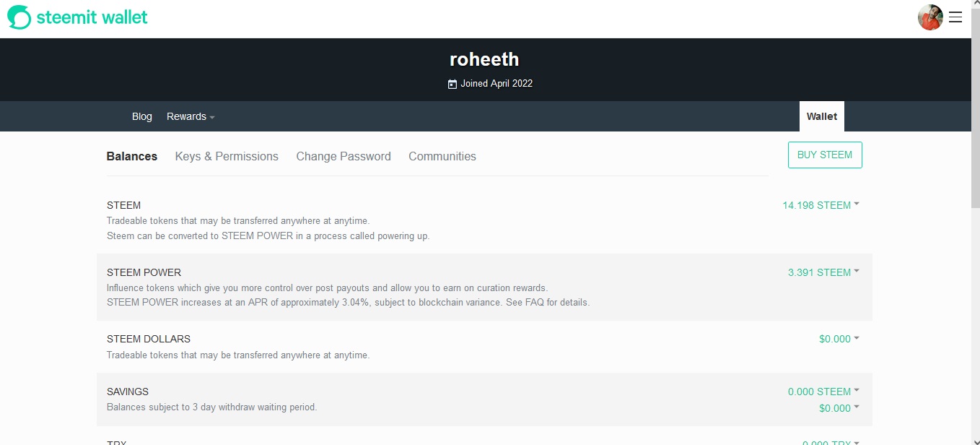This screenshot has height=445, width=980.
Task: Click the 3.04% APR description line
Action: [x=348, y=303]
